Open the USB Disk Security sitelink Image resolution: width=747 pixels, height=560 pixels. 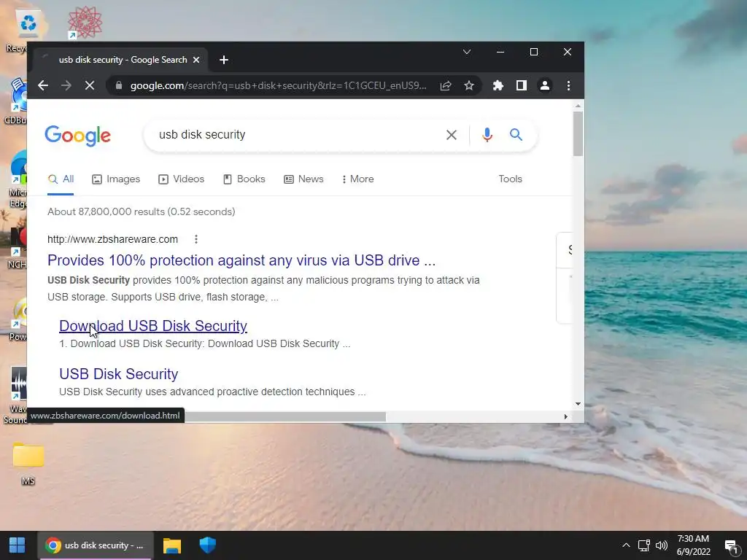tap(119, 374)
